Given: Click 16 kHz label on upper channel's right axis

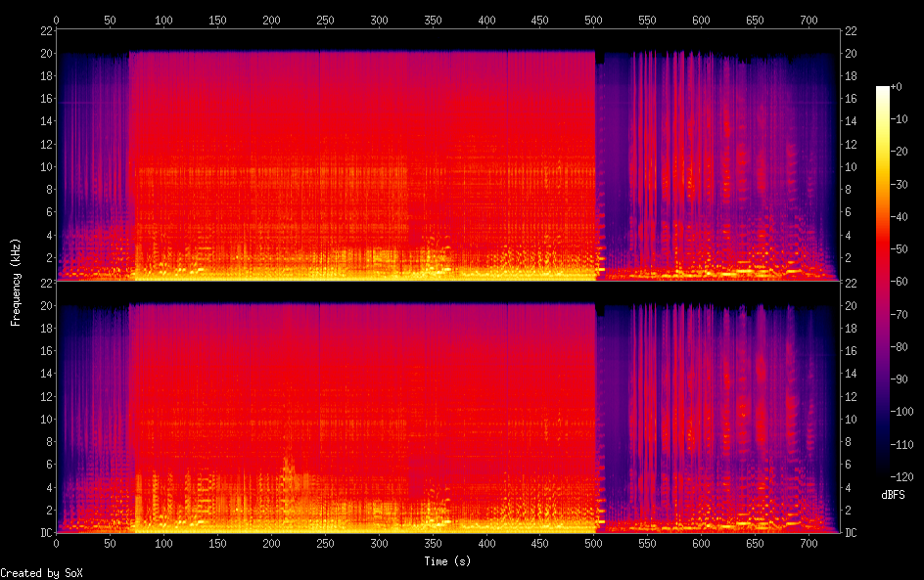Looking at the screenshot, I should tap(852, 98).
